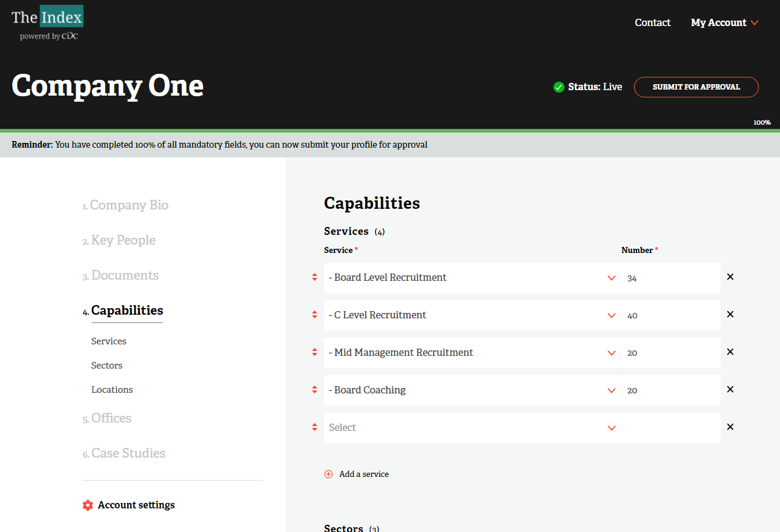Click reorder handle beside Mid Management Recruitment
780x532 pixels.
tap(314, 352)
